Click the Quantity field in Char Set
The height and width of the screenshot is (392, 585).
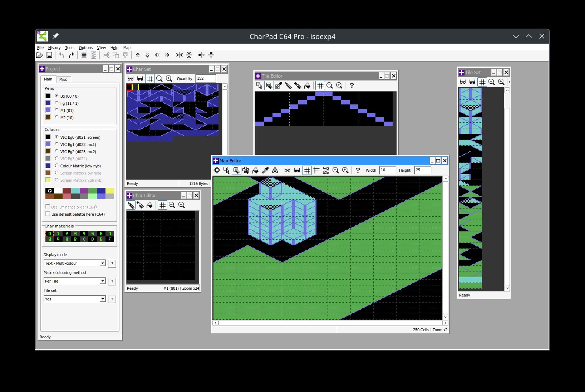[x=206, y=79]
